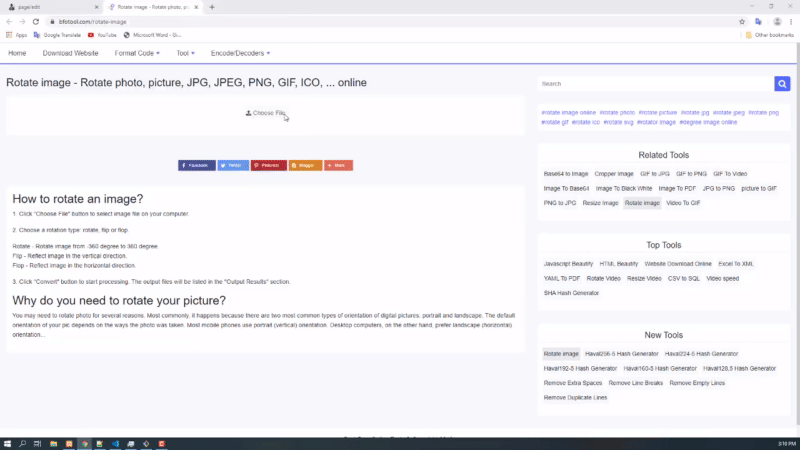
Task: Expand the Format Code dropdown
Action: [x=137, y=53]
